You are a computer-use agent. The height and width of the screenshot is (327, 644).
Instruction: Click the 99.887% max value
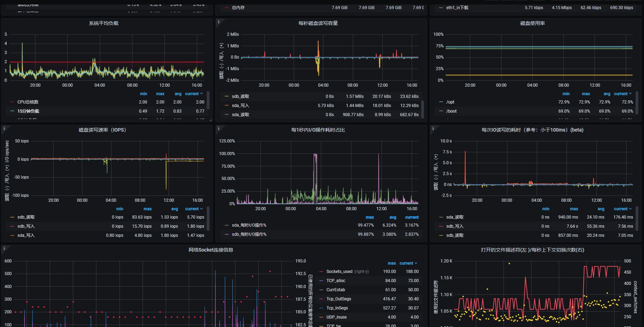coord(366,234)
